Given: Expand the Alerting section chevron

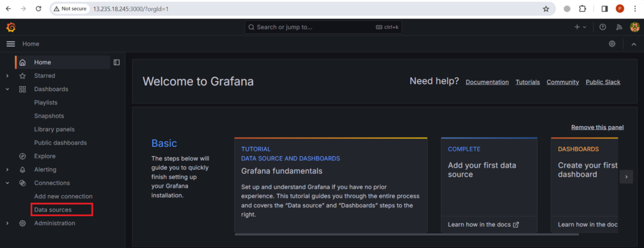Looking at the screenshot, I should point(7,170).
